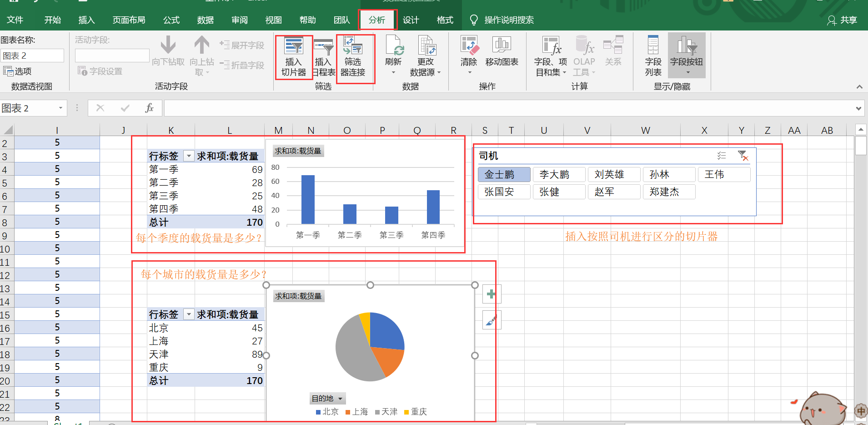Switch to the 设计 ribbon tab
The image size is (868, 425).
pos(411,20)
